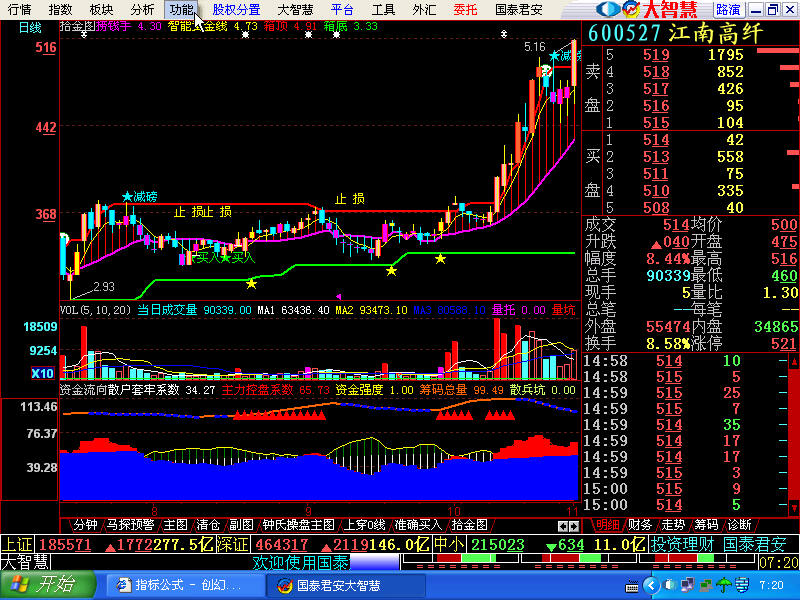Select the 走势 panel tab
Viewport: 800px width, 600px height.
tap(673, 524)
